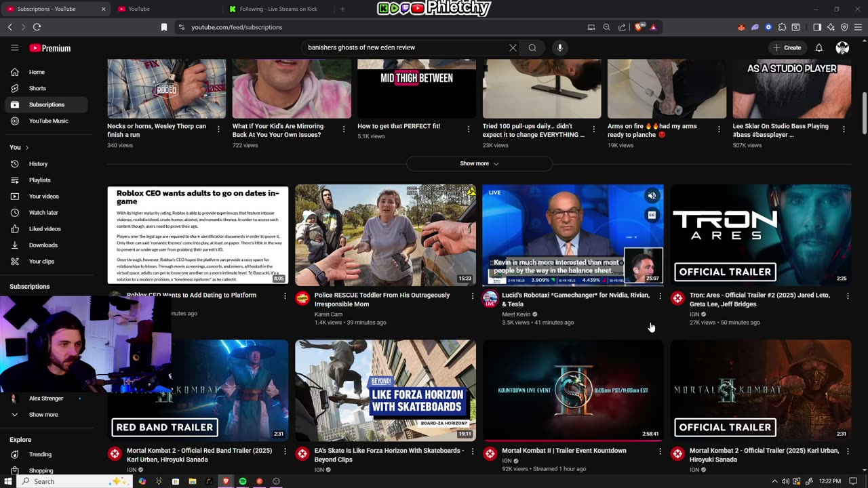Open Trending under Explore
Screen dimensions: 868x488
click(46, 454)
